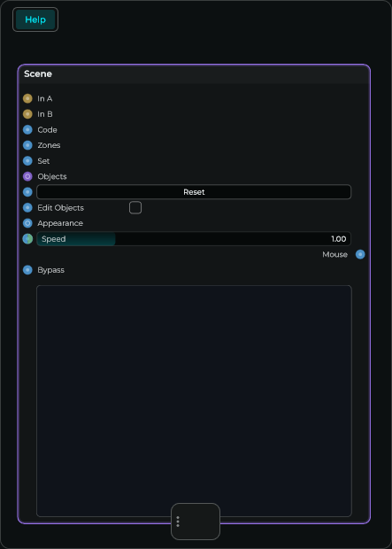Click the In B input port
The image size is (392, 549).
[27, 114]
